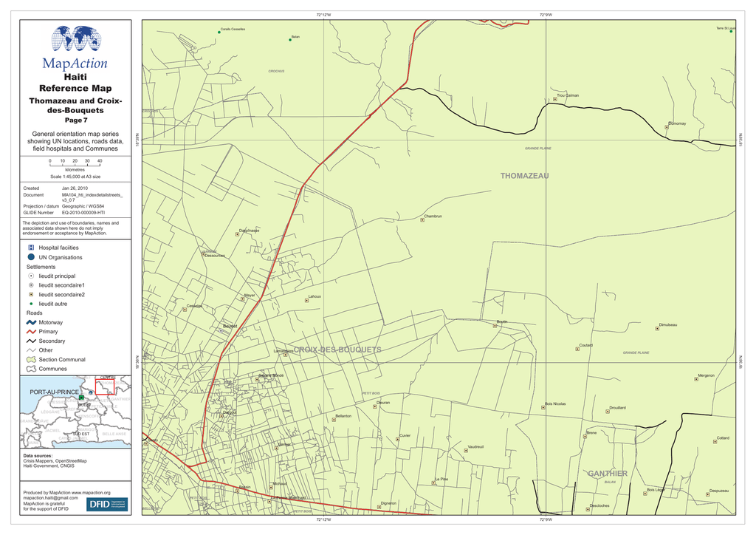Screen dimensions: 756x535
Task: Click the GANTHIER commune label on map
Action: coord(608,474)
